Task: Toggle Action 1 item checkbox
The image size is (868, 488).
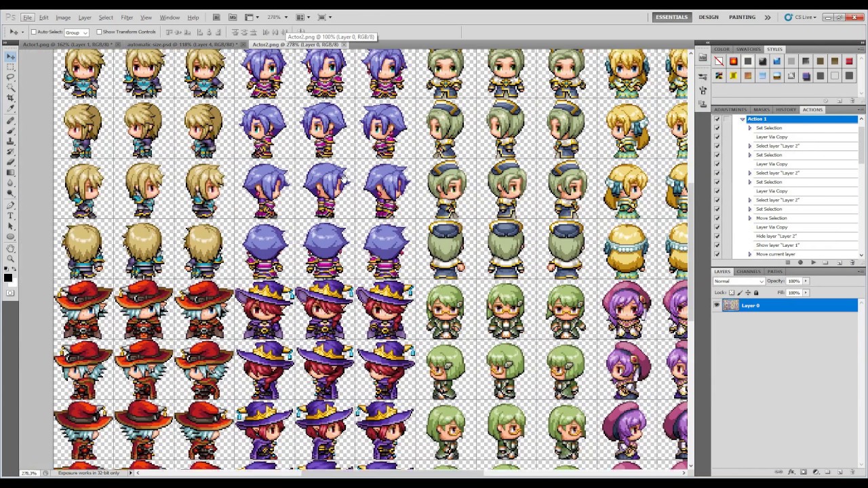Action: click(717, 119)
